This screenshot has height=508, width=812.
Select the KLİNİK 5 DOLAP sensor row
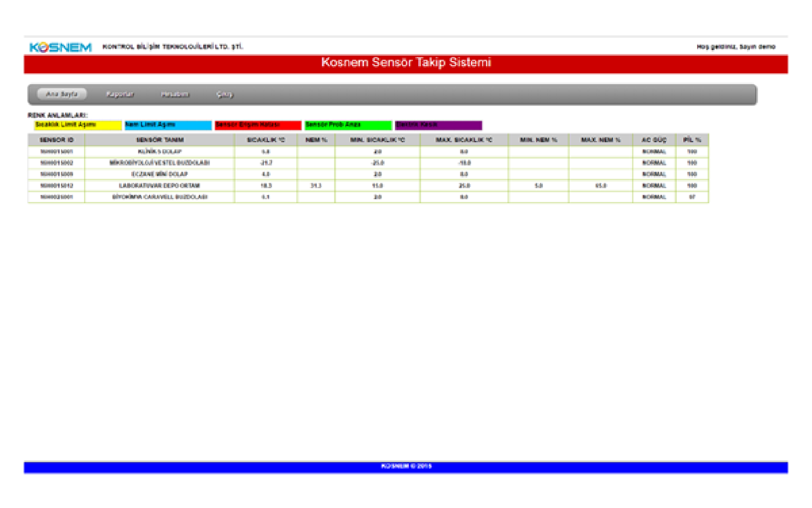[x=160, y=152]
